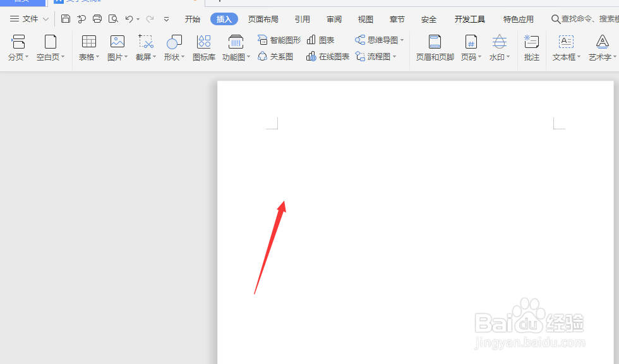Screen dimensions: 619x364
Task: Expand the 空白页 dropdown arrow
Action: point(63,57)
